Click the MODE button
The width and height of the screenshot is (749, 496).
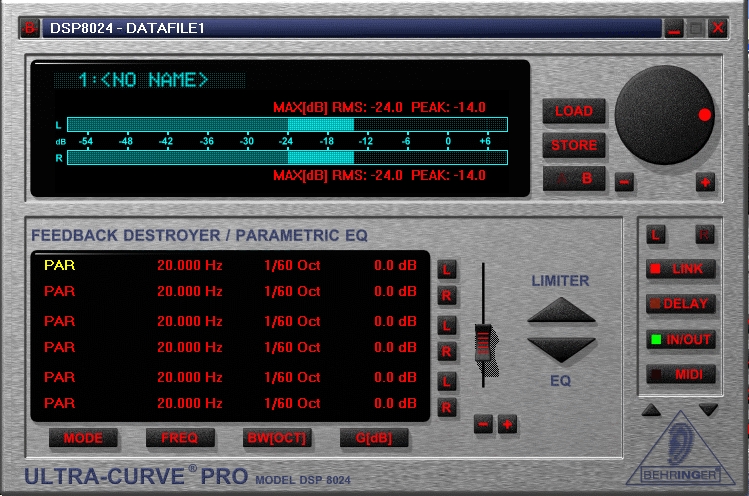83,438
